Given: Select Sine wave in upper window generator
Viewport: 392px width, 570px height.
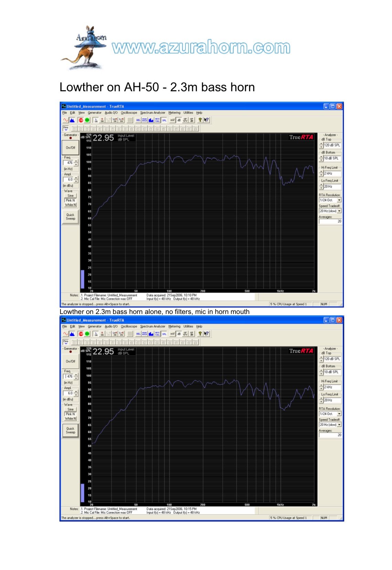Looking at the screenshot, I should point(70,196).
